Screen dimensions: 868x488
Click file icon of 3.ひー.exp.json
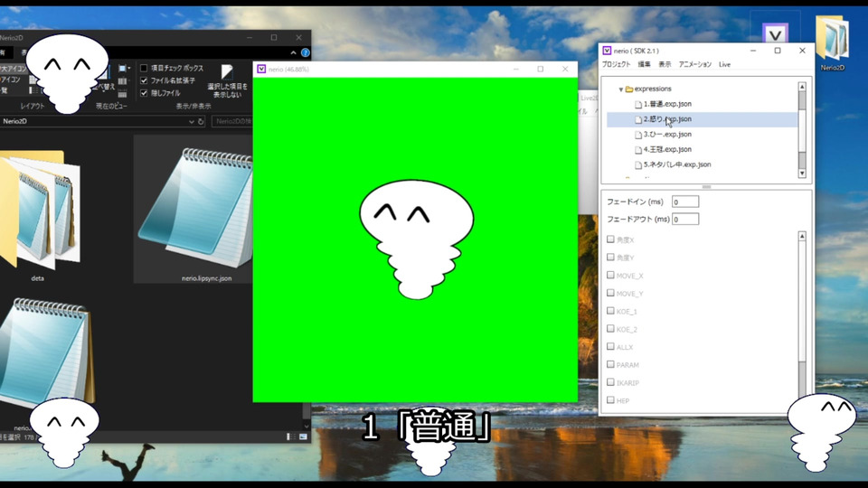pos(638,135)
